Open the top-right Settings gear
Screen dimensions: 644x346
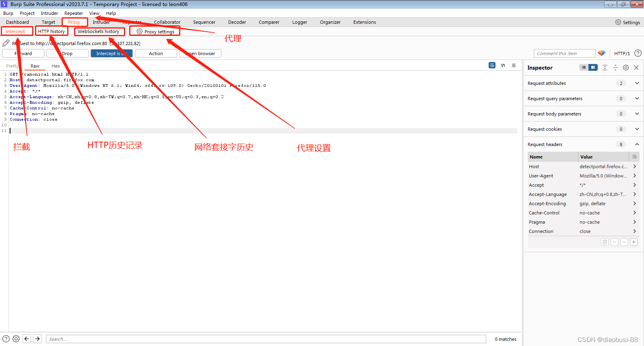627,22
